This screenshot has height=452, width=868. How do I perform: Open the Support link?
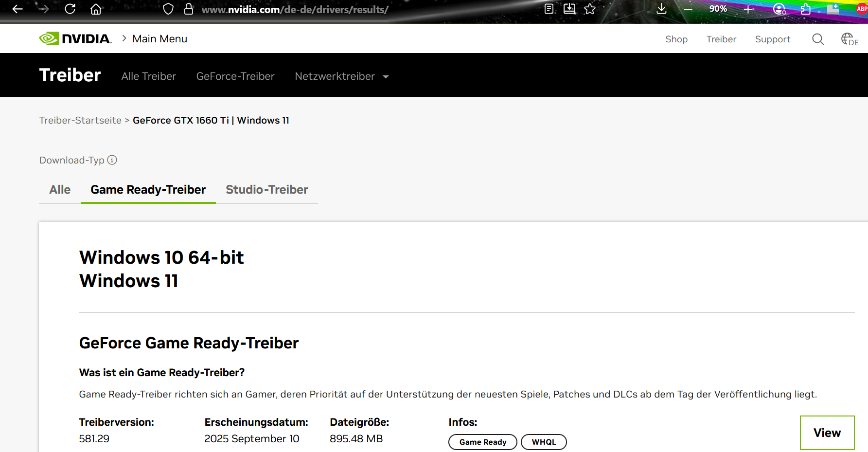pos(773,39)
